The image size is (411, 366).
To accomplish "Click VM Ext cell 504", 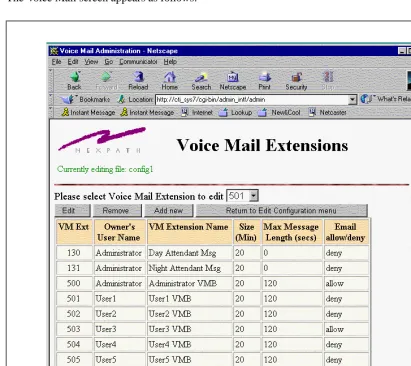I will click(74, 345).
